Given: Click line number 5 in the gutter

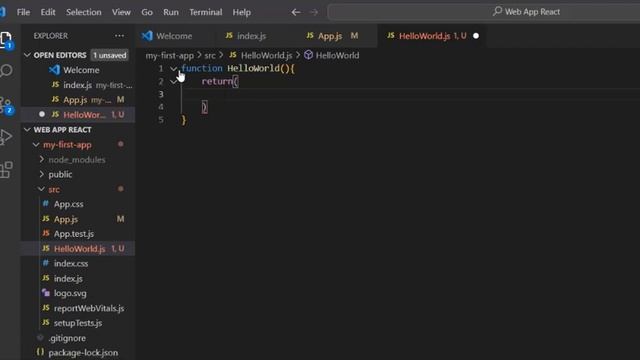Looking at the screenshot, I should pyautogui.click(x=161, y=120).
